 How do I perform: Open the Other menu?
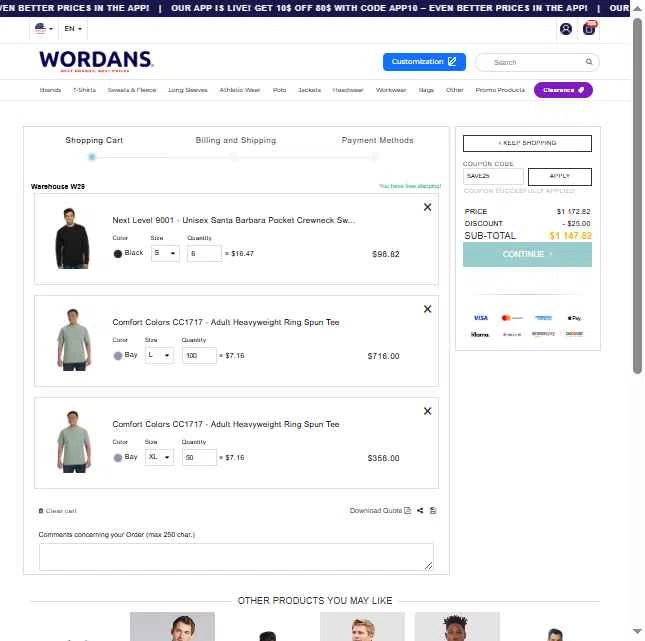(455, 90)
